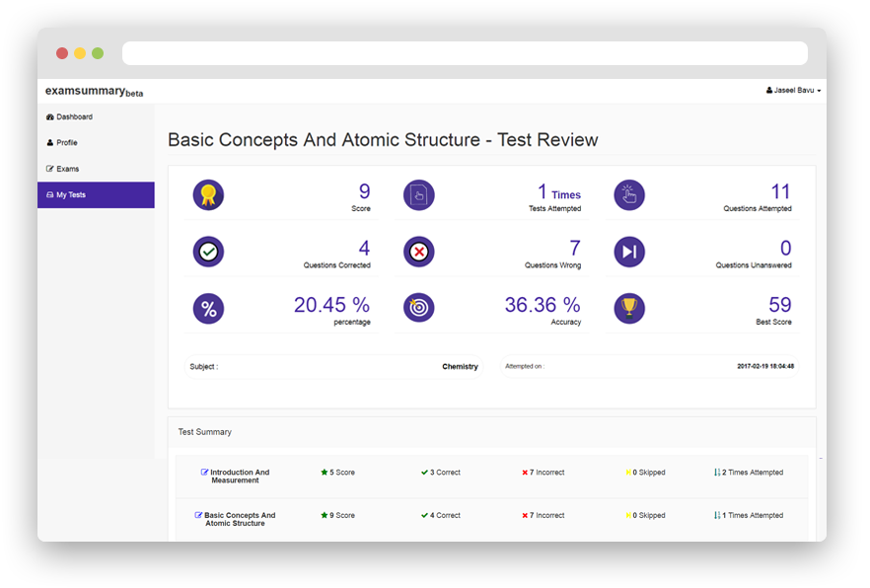Click the Questions Unanswered value 0
Viewport: 870px width, 588px height.
pos(785,248)
